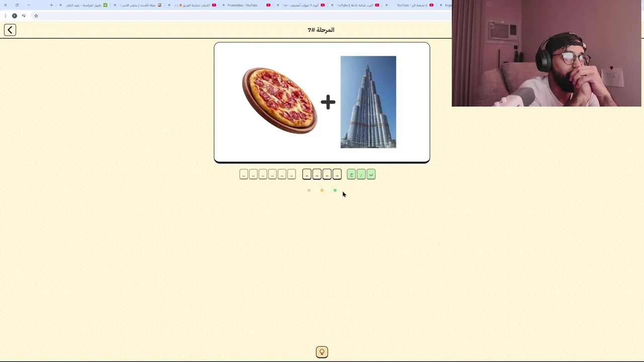
Task: Click the green progress dot
Action: (335, 191)
